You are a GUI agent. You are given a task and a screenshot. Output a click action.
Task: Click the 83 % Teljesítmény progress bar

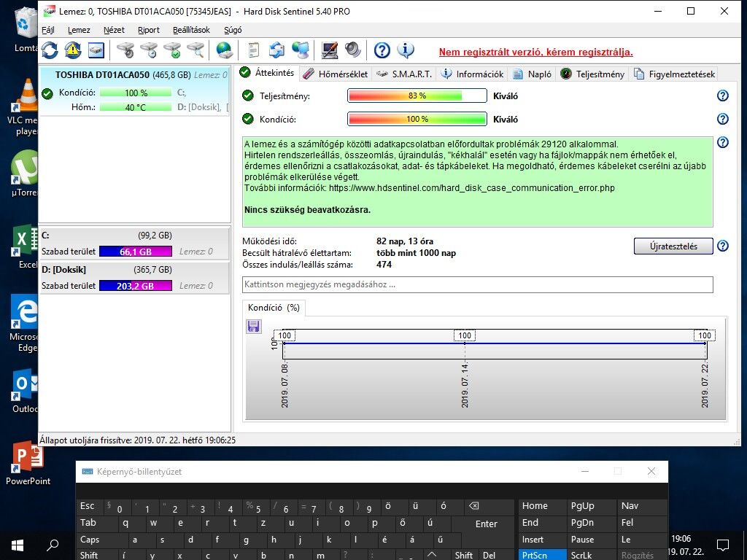417,96
